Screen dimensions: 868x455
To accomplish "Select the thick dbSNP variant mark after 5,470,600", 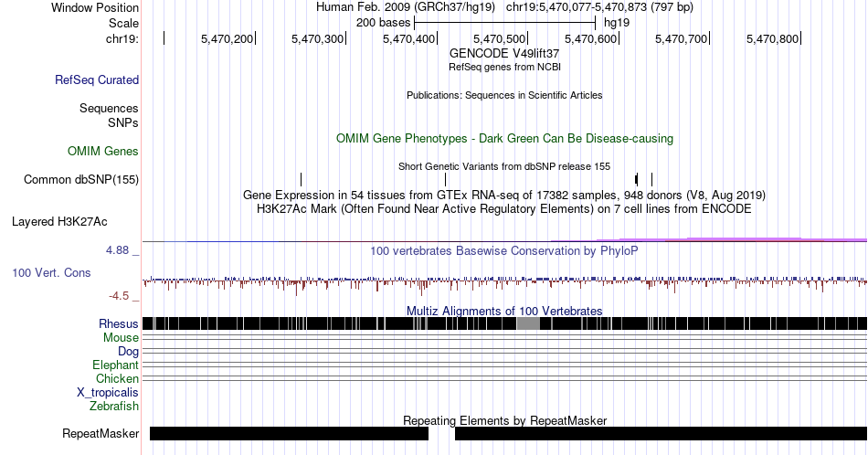I will (x=637, y=179).
